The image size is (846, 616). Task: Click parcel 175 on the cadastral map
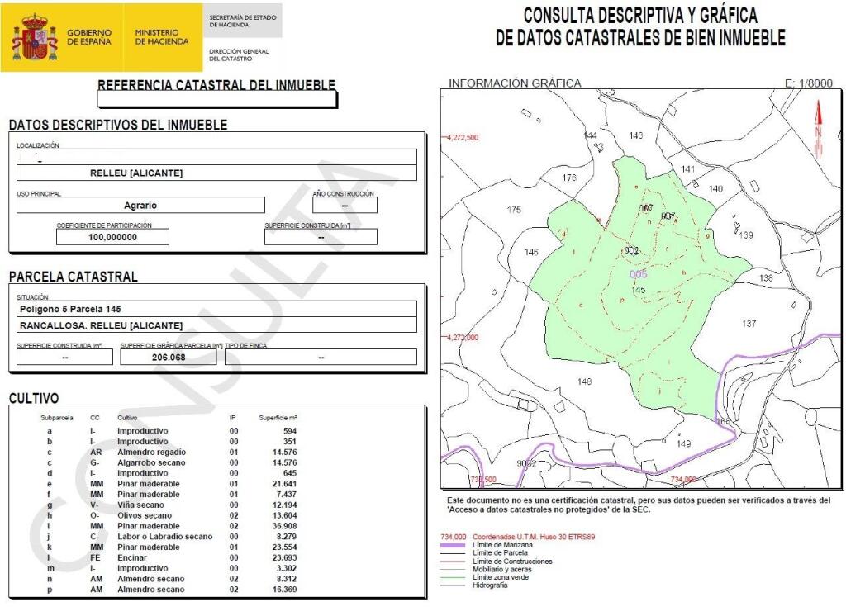pos(514,210)
